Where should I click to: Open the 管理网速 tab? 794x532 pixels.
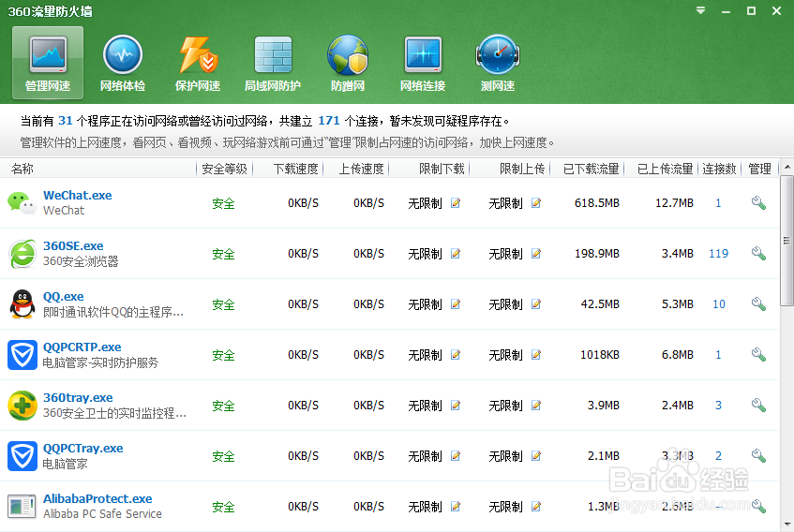point(48,63)
